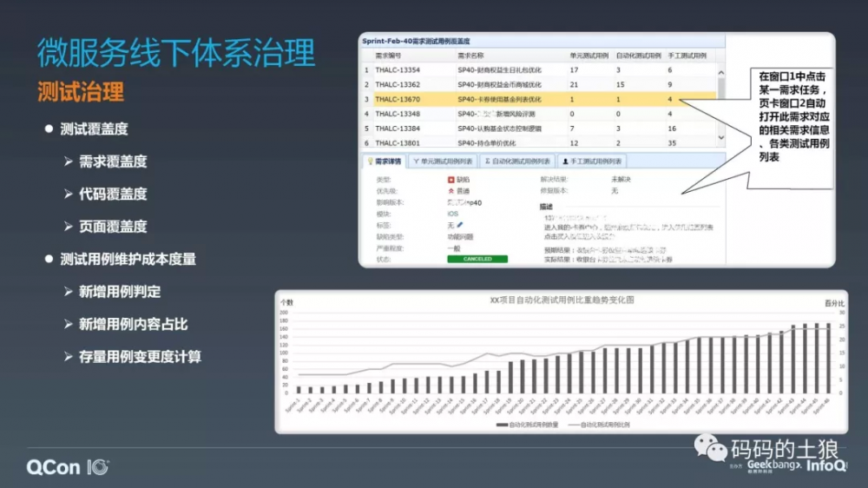This screenshot has height=488, width=868.
Task: Sort by the 需求编号 column header
Action: [x=388, y=56]
